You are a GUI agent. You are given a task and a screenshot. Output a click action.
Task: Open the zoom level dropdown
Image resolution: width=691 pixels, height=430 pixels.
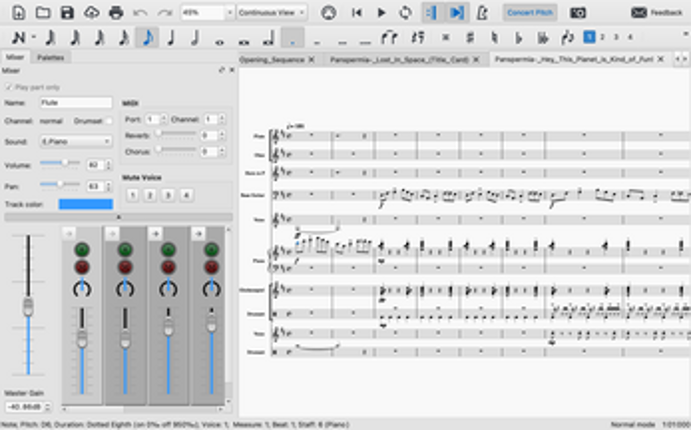click(229, 12)
